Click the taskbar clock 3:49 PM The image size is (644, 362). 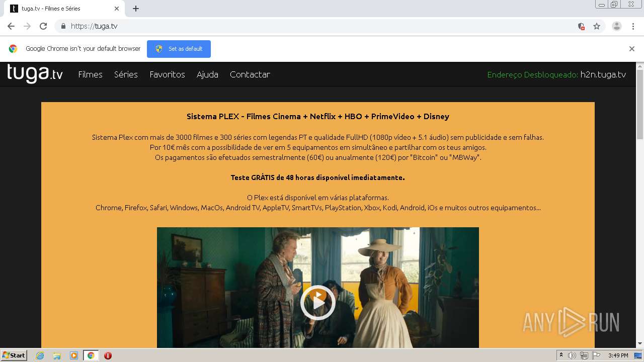coord(618,355)
